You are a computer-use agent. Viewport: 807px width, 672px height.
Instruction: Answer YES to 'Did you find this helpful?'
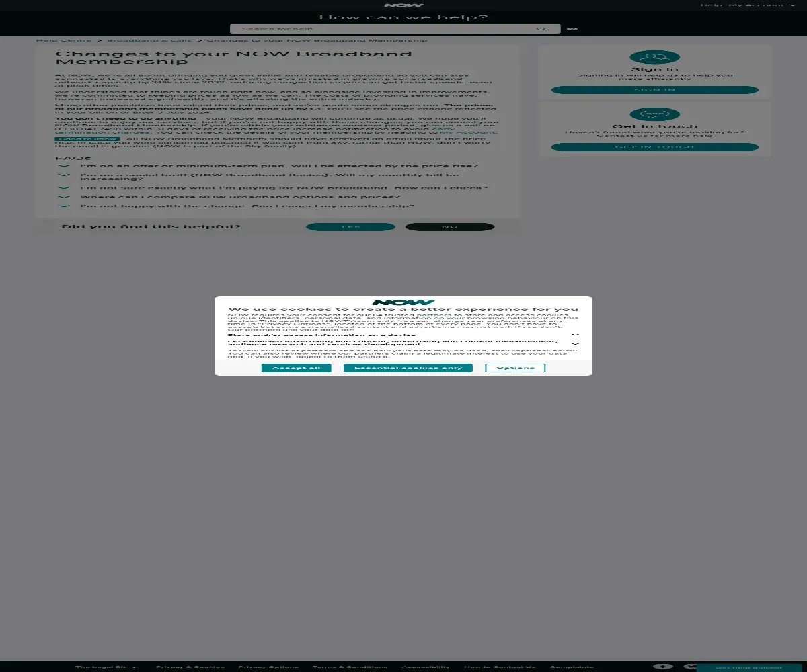click(350, 227)
